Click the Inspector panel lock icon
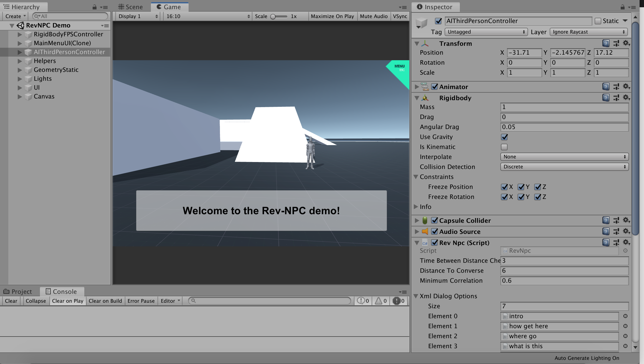The height and width of the screenshot is (364, 644). 622,7
